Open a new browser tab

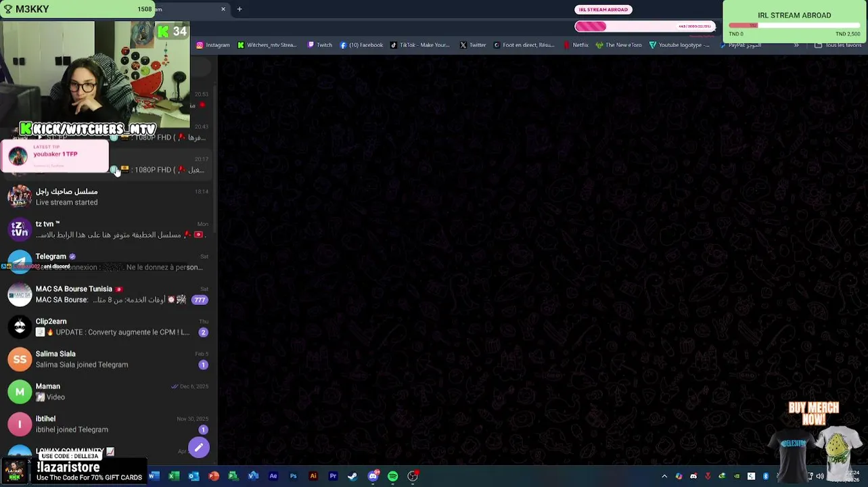tap(239, 9)
